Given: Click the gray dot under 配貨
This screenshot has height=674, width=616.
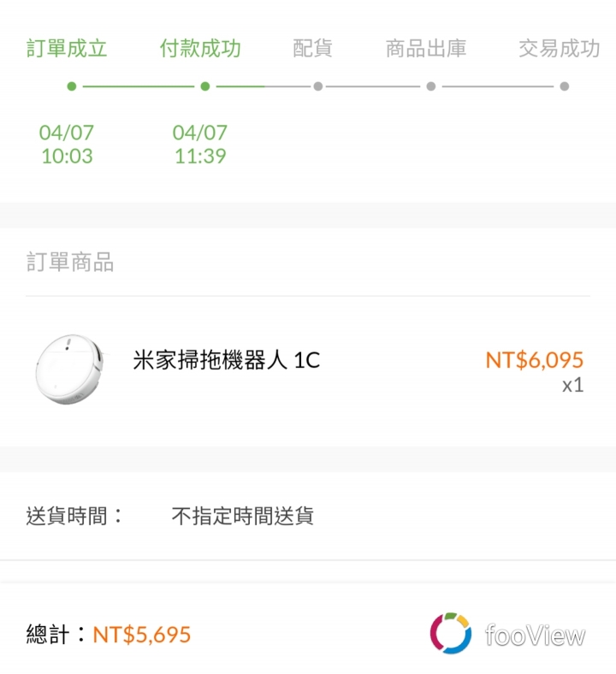Looking at the screenshot, I should click(x=318, y=86).
